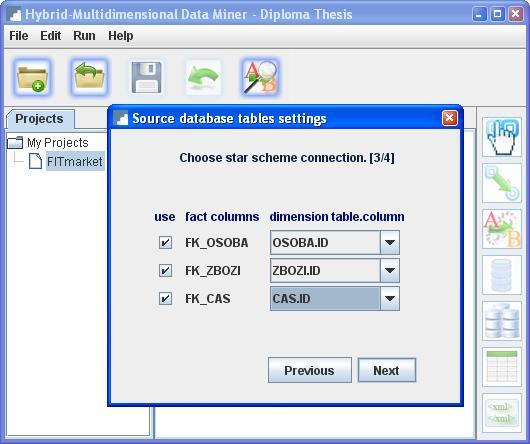Click the table grid icon in sidebar
The height and width of the screenshot is (444, 530).
502,367
